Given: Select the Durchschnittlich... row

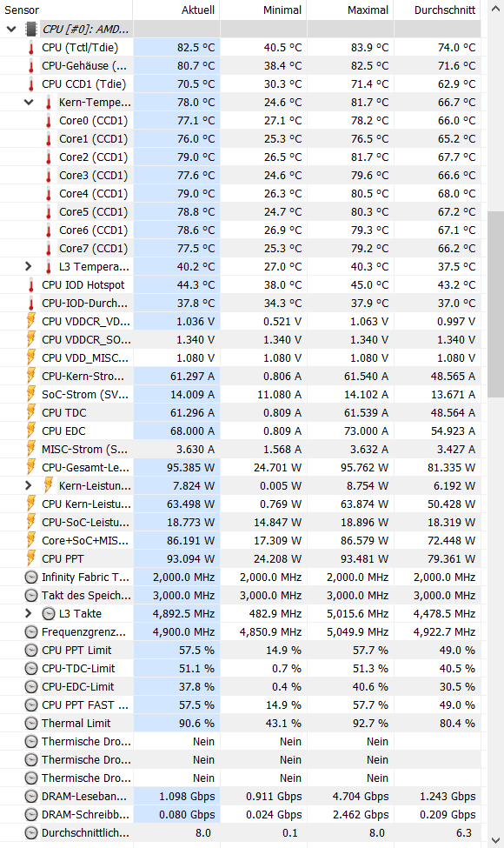Looking at the screenshot, I should click(240, 833).
